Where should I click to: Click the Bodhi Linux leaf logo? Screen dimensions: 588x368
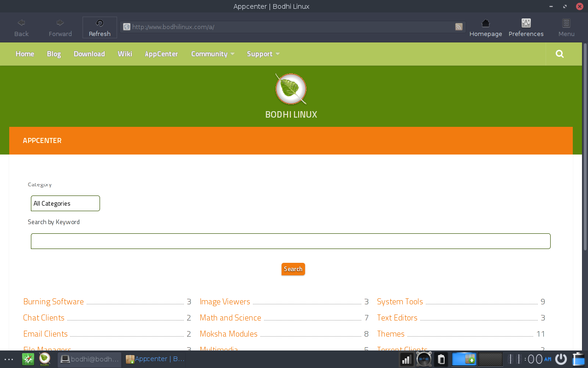tap(291, 89)
